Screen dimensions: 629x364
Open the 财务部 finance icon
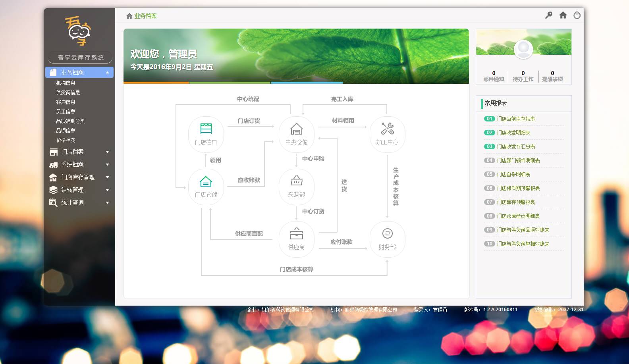click(387, 234)
